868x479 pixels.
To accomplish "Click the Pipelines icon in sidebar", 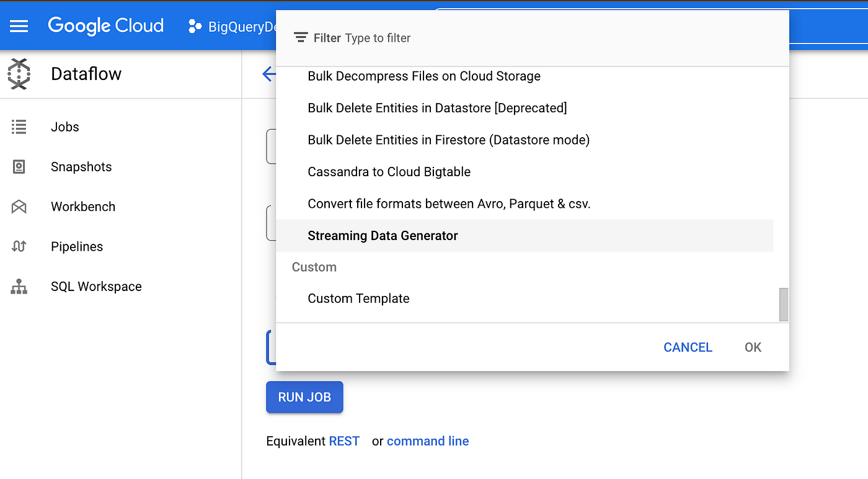I will 19,246.
